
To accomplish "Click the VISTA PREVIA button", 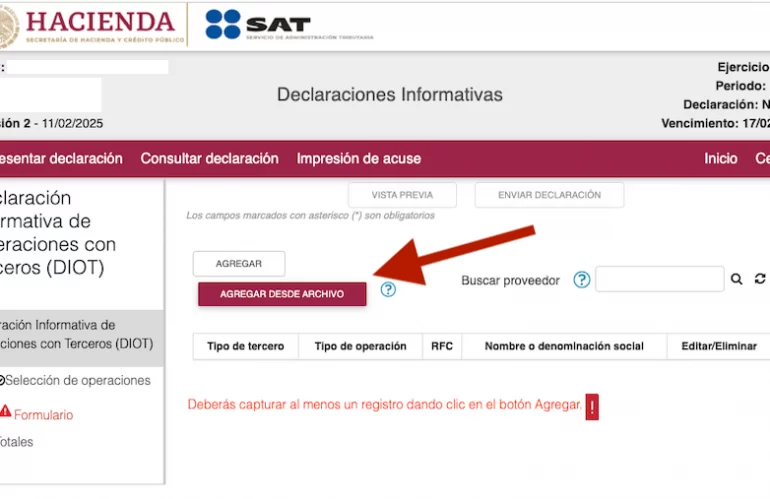I will tap(402, 195).
